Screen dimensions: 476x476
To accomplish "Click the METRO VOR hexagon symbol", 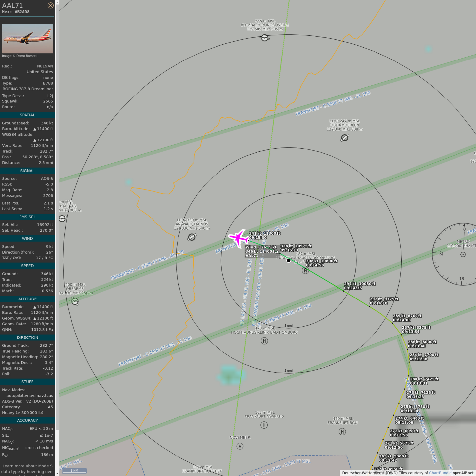I will coord(463,254).
